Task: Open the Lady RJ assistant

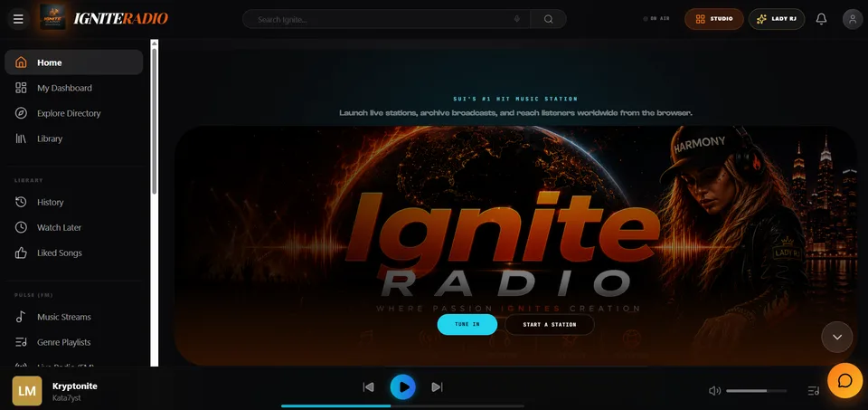Action: click(777, 19)
